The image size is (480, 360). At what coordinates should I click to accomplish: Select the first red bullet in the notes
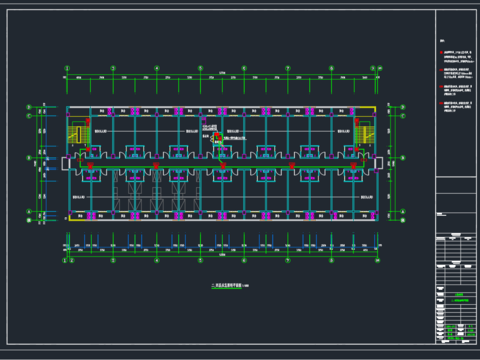(x=441, y=53)
